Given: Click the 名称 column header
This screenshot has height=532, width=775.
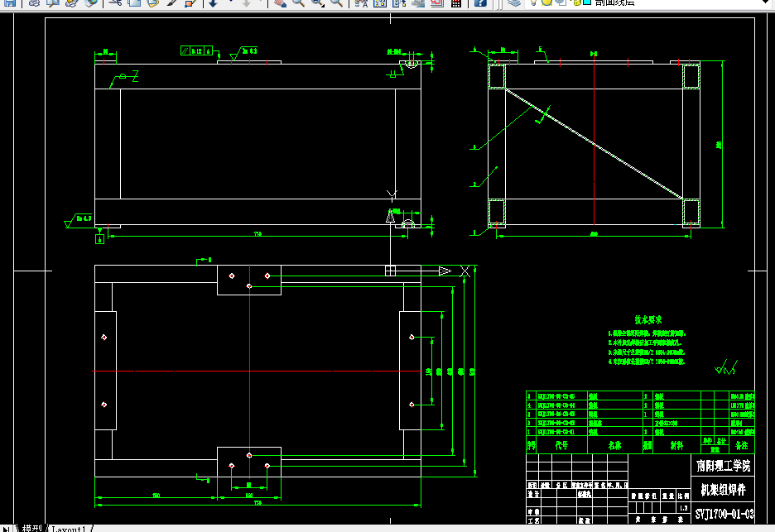Looking at the screenshot, I should [615, 445].
